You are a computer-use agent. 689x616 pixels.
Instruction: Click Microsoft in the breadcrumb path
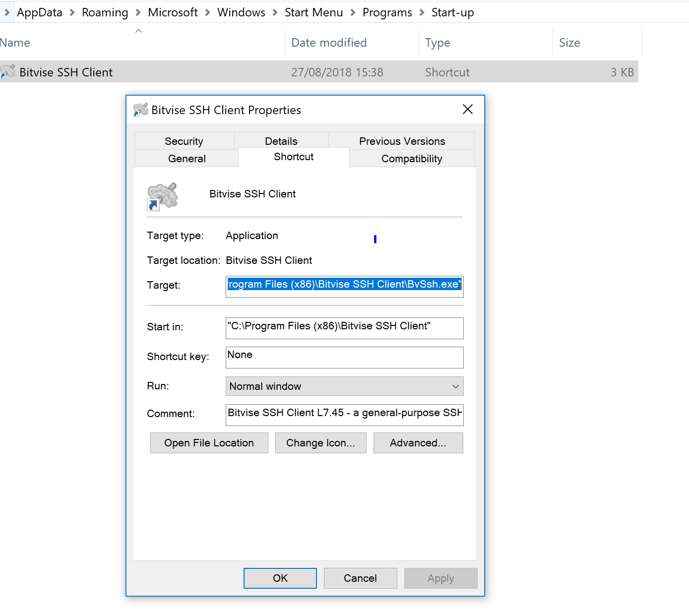tap(173, 12)
